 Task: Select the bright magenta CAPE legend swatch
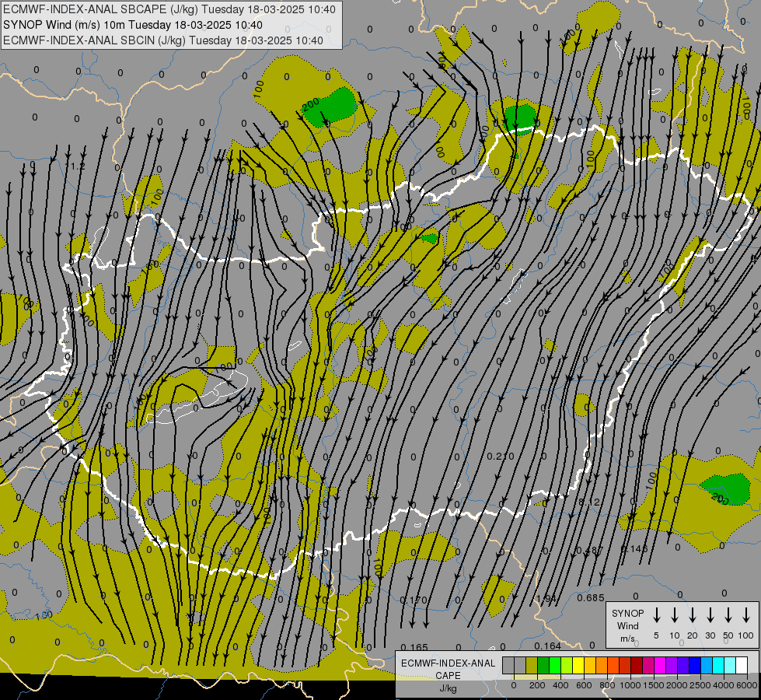click(x=660, y=665)
